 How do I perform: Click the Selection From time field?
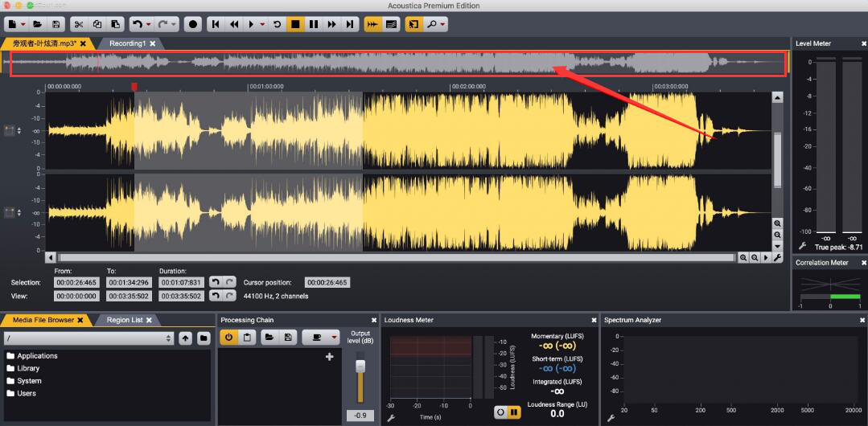[76, 283]
